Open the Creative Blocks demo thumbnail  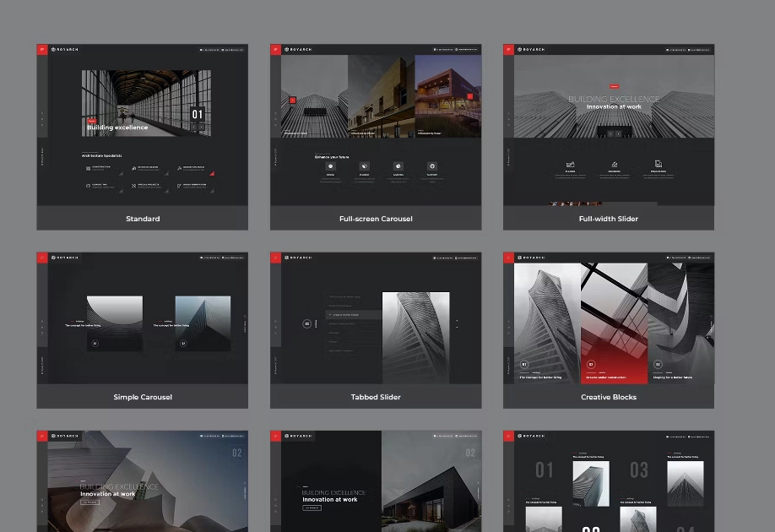pos(609,329)
